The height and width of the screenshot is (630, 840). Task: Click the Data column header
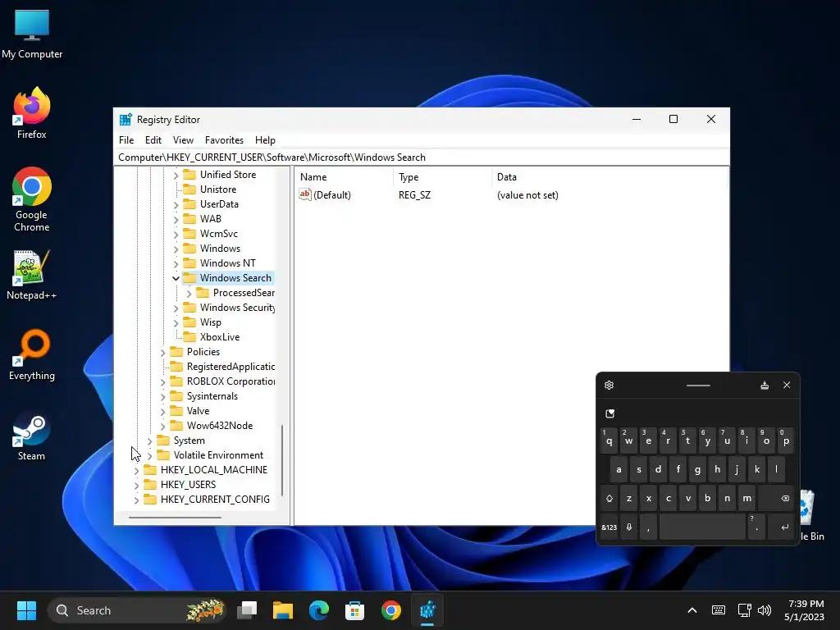click(x=610, y=177)
